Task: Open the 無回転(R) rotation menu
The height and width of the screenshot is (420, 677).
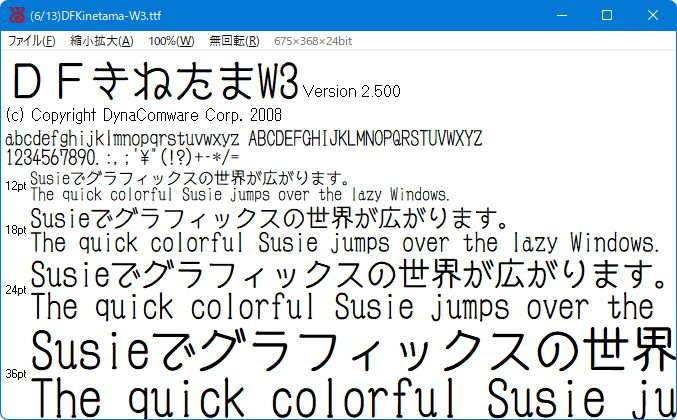Action: tap(234, 41)
